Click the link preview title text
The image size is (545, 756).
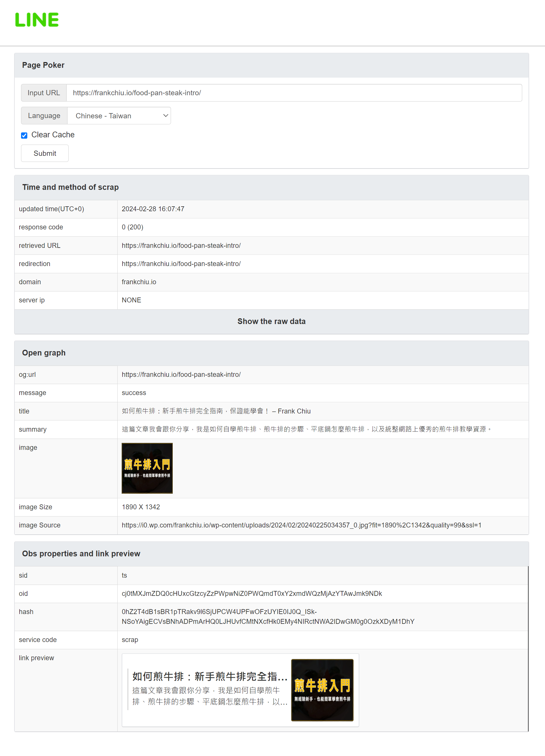click(x=210, y=676)
